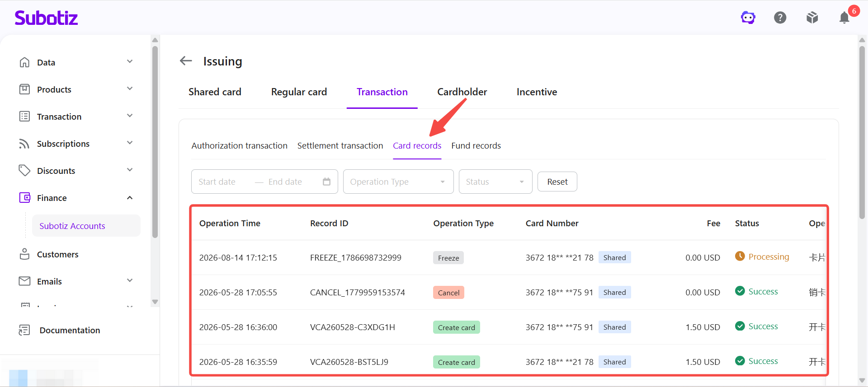Image resolution: width=868 pixels, height=387 pixels.
Task: Click the Success checkmark for VCA260528-C3XDG1H
Action: tap(740, 326)
